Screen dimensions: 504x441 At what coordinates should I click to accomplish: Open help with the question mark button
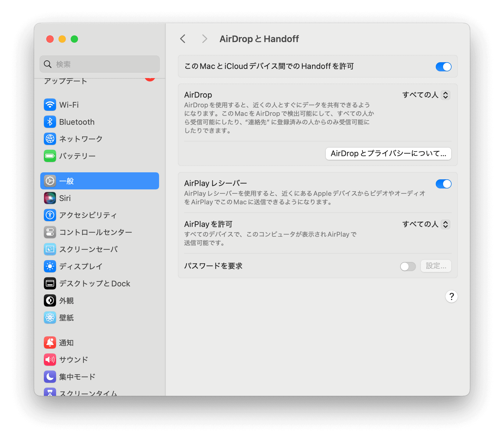coord(452,296)
